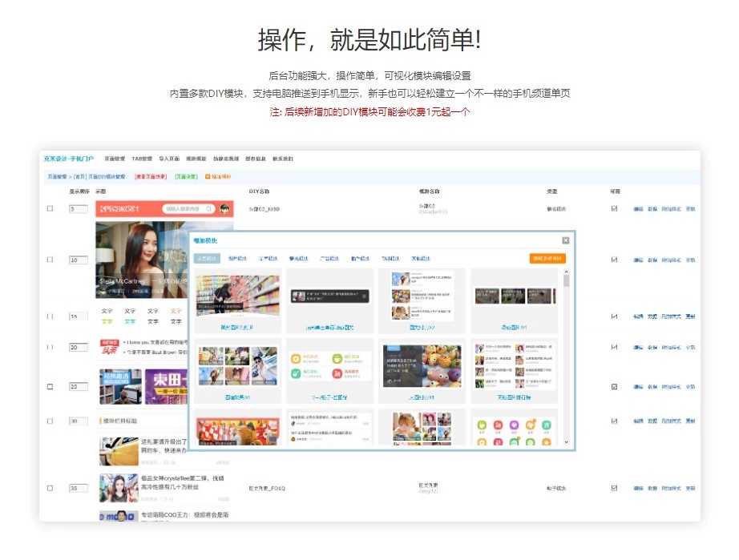The width and height of the screenshot is (739, 560).
Task: Toggle the 可用 checkbox on the first module row
Action: click(x=614, y=208)
